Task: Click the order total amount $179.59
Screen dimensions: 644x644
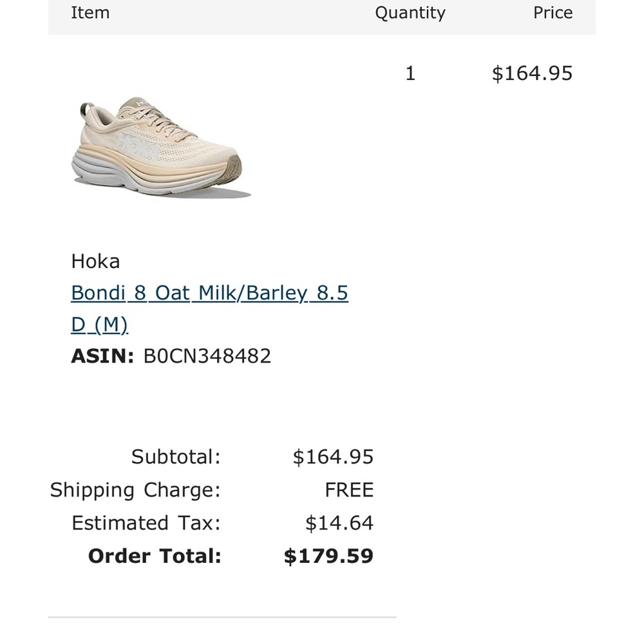Action: [328, 556]
